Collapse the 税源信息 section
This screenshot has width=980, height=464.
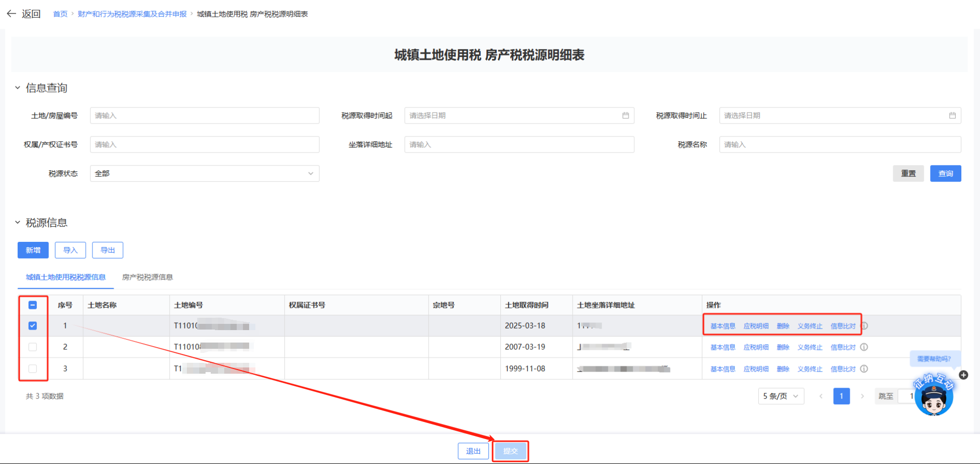click(18, 223)
